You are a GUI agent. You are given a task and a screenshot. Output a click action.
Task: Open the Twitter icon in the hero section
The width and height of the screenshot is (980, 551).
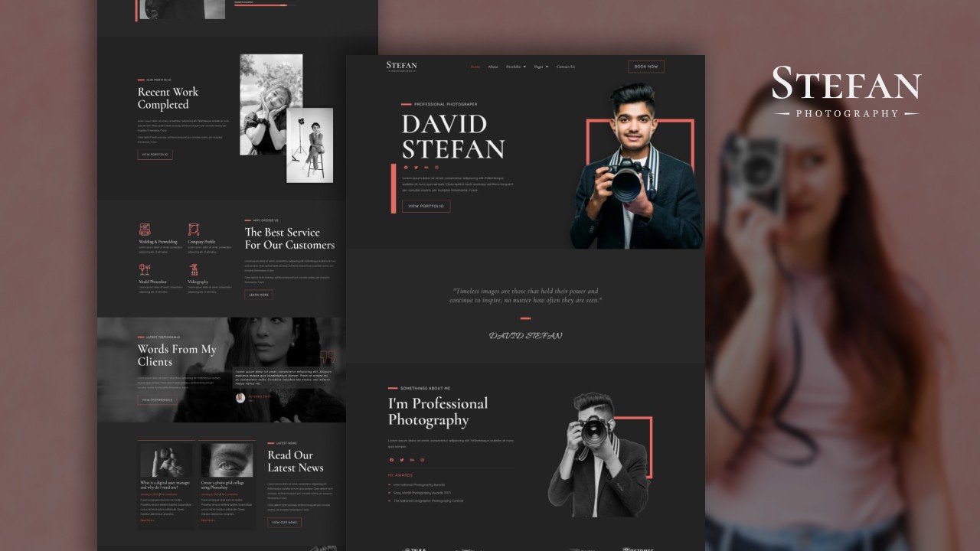(x=416, y=167)
